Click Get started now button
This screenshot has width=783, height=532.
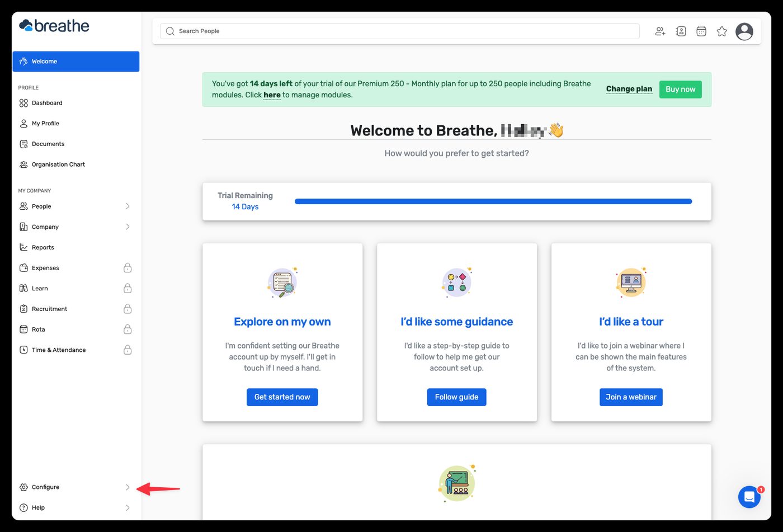coord(282,397)
